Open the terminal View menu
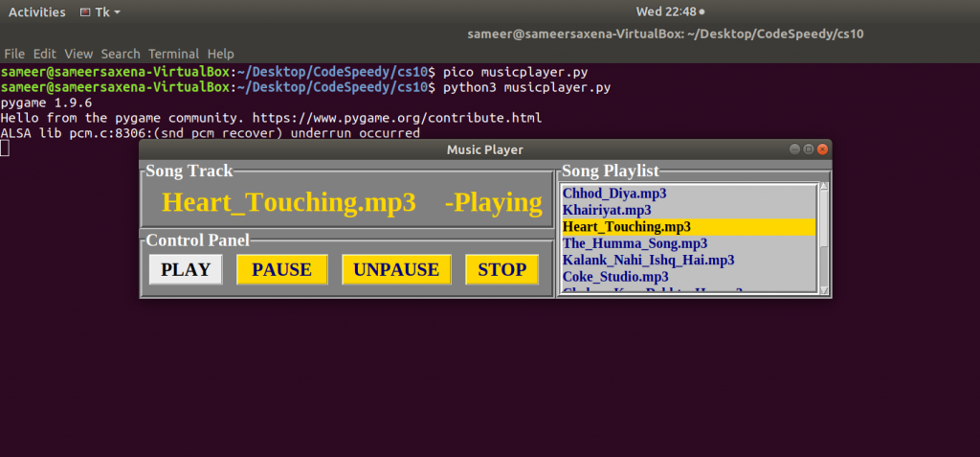Image resolution: width=980 pixels, height=457 pixels. pos(78,54)
